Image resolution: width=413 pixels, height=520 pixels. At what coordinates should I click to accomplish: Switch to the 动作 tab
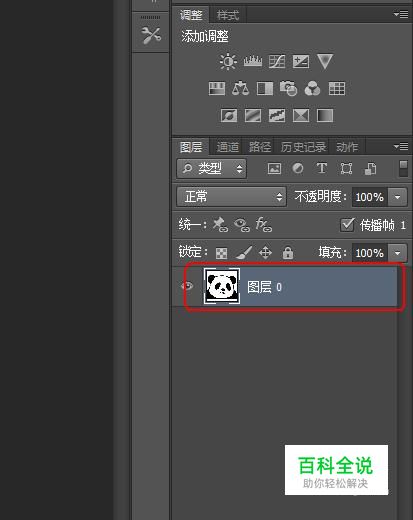click(347, 147)
